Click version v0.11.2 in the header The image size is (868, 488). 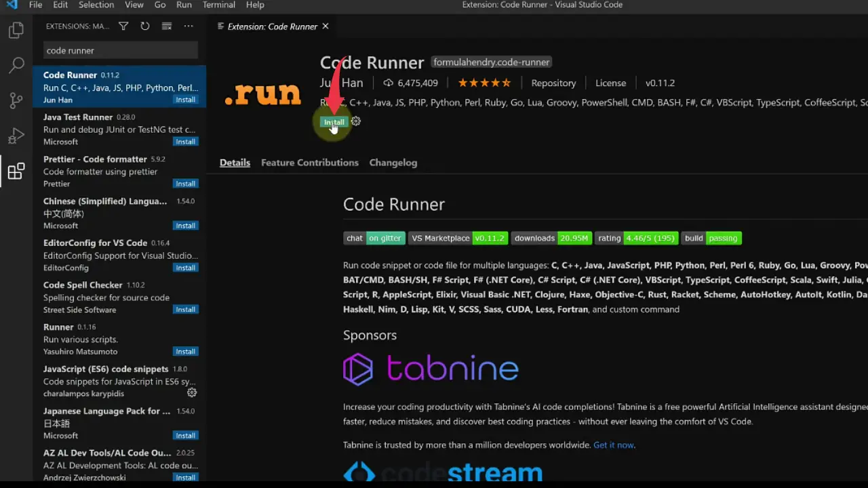[660, 83]
